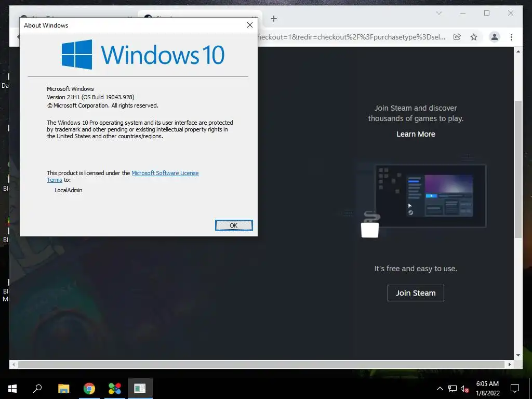Click the horizontal scroll left arrow
This screenshot has width=532, height=399.
[14, 364]
